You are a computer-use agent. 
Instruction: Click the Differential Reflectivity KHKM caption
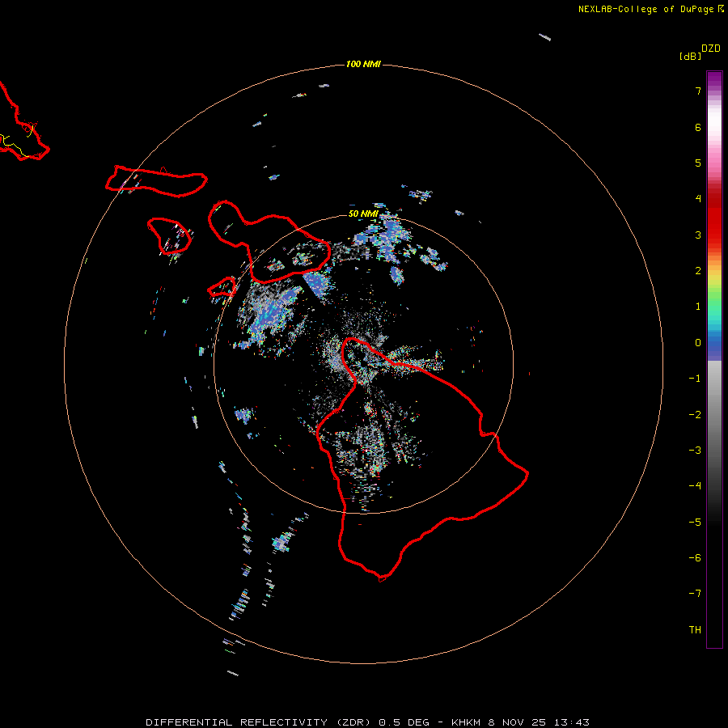[367, 722]
